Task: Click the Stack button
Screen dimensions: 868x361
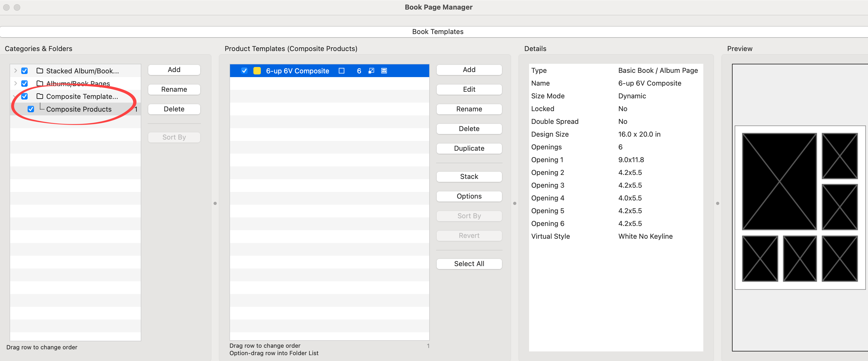Action: (469, 177)
